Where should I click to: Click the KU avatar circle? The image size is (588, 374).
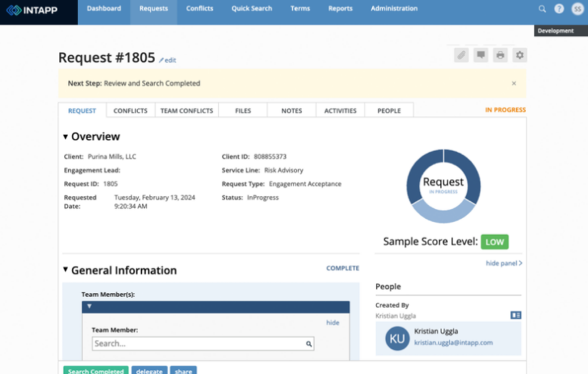coord(397,338)
